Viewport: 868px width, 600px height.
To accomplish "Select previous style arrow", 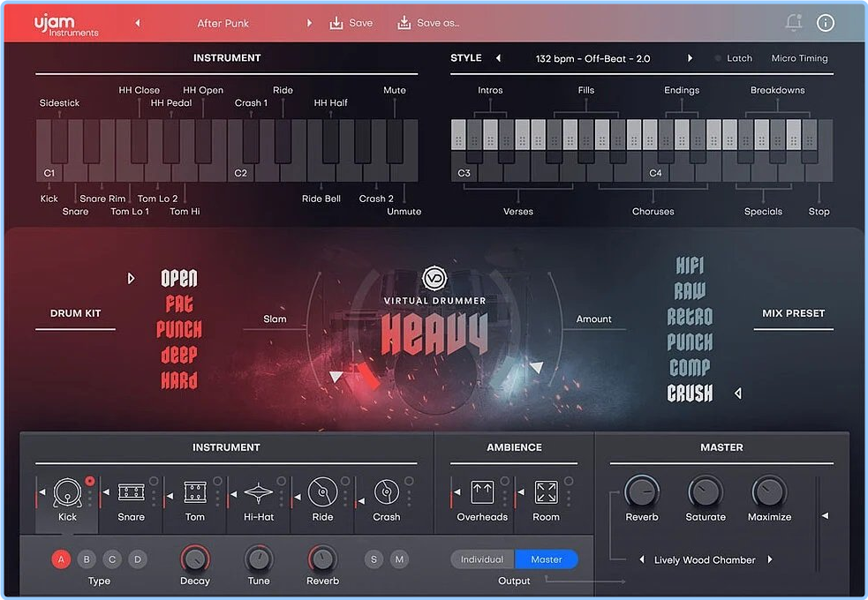I will 498,58.
